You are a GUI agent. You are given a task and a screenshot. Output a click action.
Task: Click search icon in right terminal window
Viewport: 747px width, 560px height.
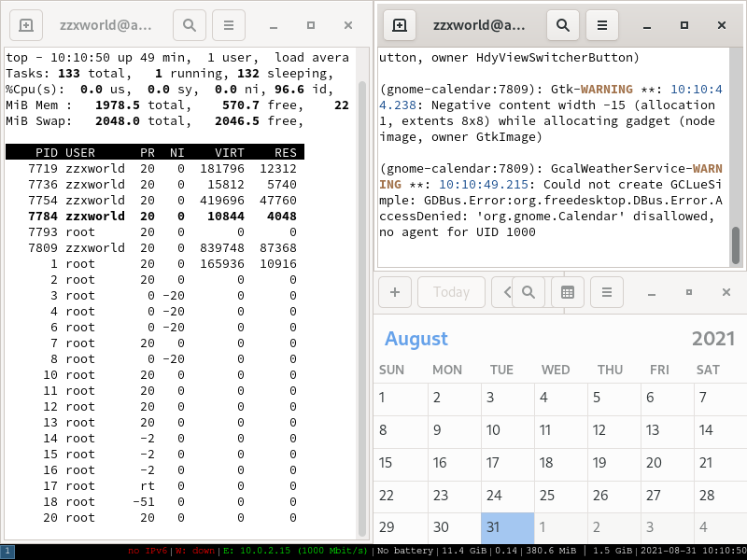pos(563,26)
